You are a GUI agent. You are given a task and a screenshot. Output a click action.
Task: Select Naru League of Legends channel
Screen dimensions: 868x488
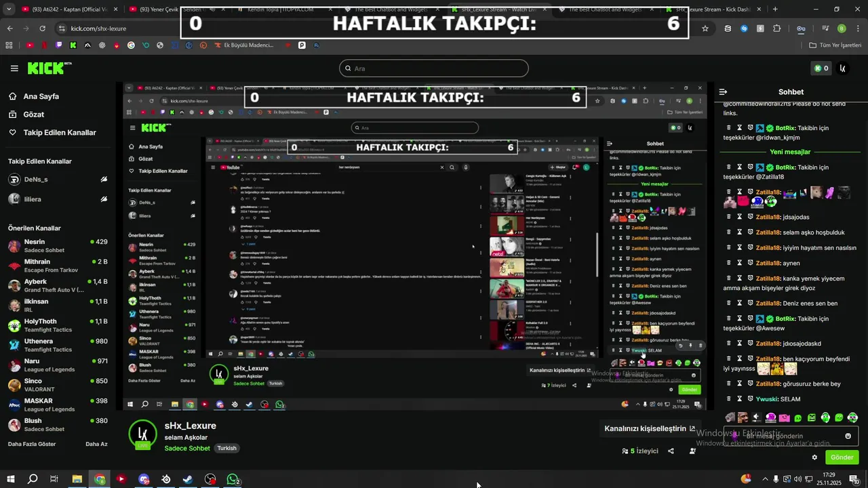(x=58, y=365)
